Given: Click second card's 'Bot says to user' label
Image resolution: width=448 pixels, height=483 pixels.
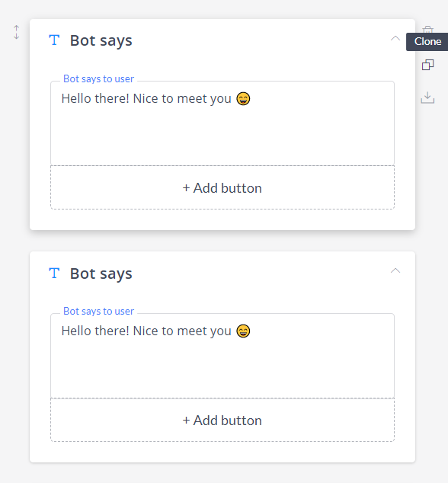Looking at the screenshot, I should pyautogui.click(x=98, y=311).
